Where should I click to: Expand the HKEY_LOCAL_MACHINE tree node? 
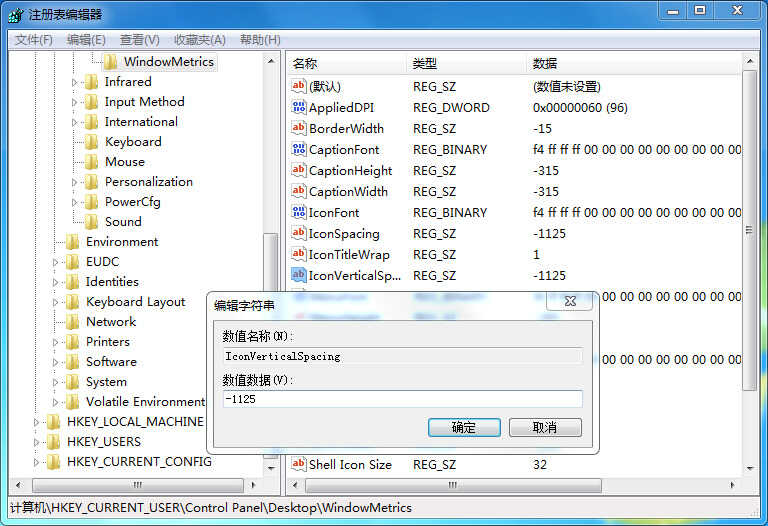coord(36,422)
